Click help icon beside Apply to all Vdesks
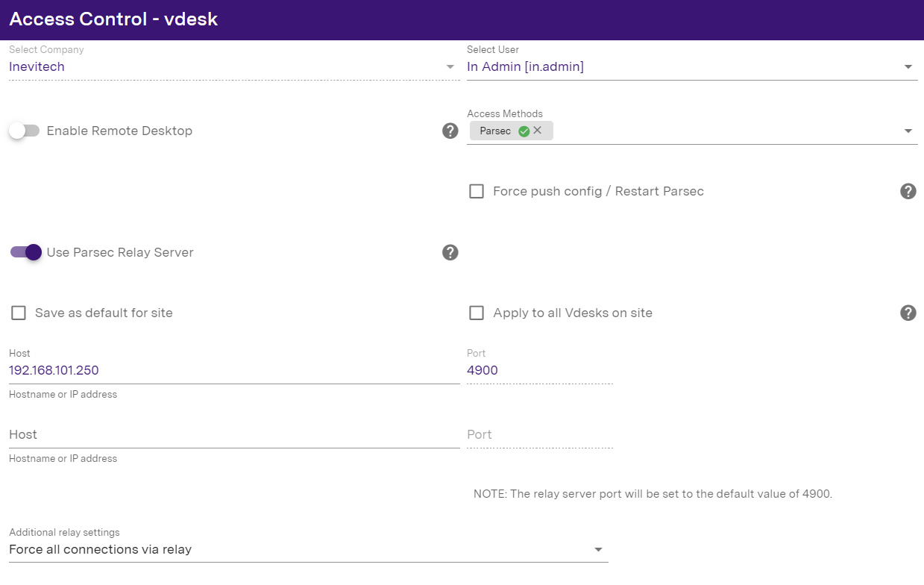The image size is (924, 585). (x=908, y=313)
